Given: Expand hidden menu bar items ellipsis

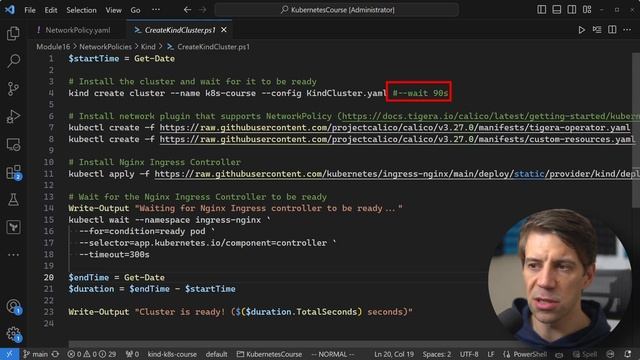Looking at the screenshot, I should click(x=156, y=10).
